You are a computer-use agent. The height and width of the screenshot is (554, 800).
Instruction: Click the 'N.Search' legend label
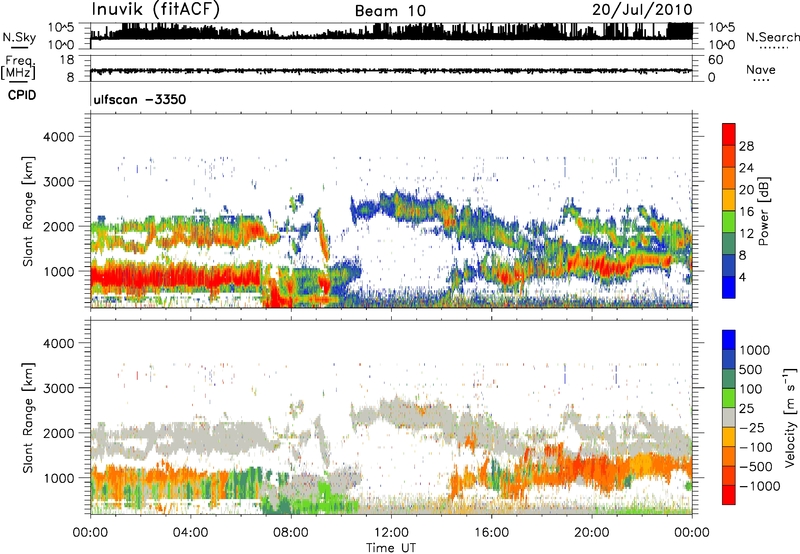coord(773,37)
